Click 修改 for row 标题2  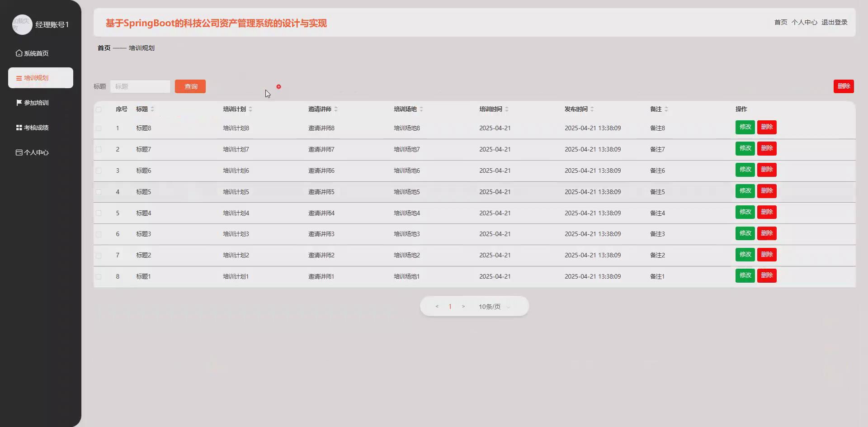[x=745, y=255]
